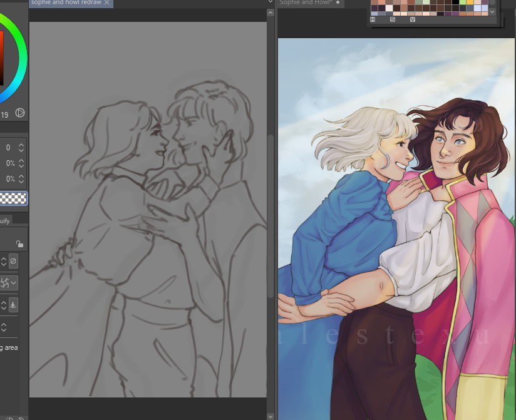Viewport: 516px width, 420px height.
Task: Pick the yellow-orange swatch in the color set
Action: point(470,2)
